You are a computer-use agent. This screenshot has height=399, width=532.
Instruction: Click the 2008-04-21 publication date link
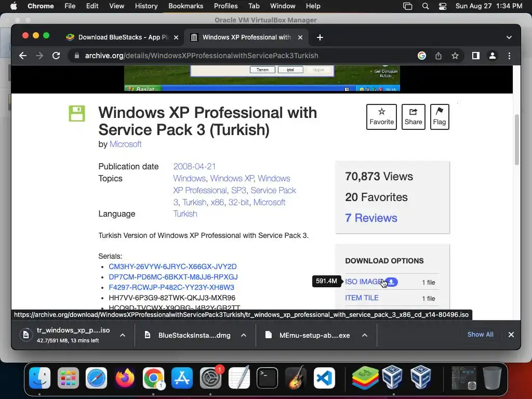tap(194, 167)
